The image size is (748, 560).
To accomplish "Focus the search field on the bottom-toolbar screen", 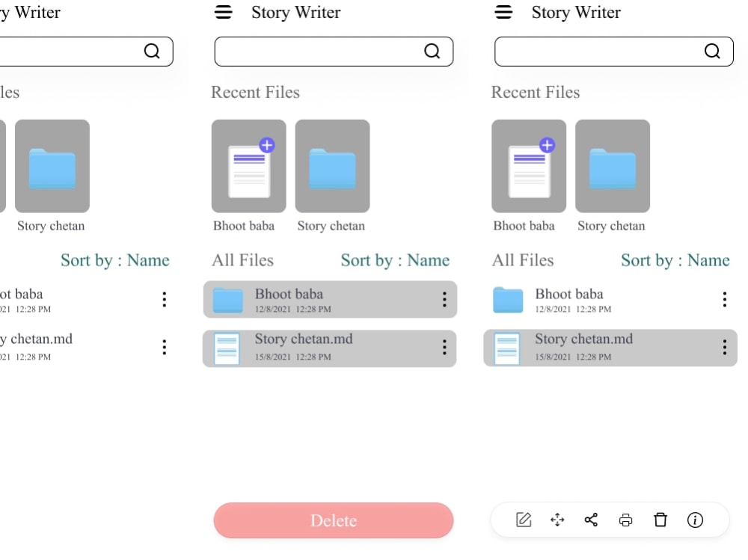I will pos(613,52).
